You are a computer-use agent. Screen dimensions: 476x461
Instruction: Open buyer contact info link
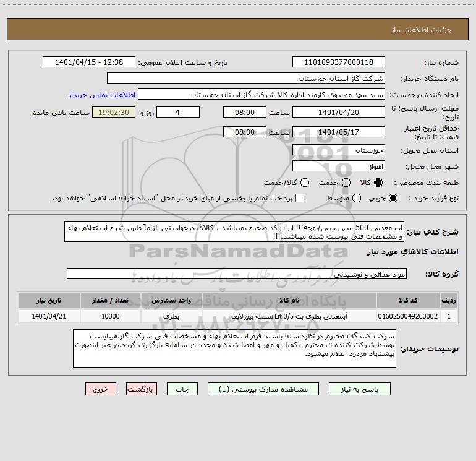pos(102,95)
